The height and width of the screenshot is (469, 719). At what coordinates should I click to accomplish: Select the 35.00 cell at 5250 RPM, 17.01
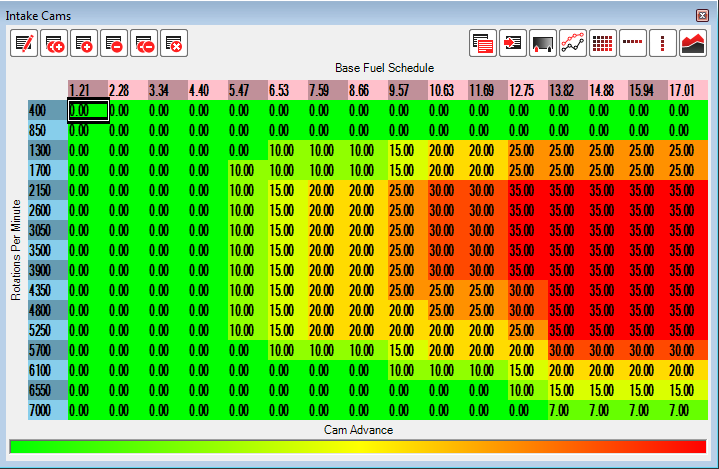point(688,331)
